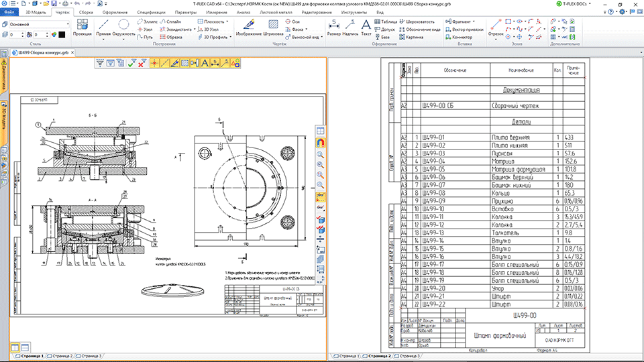
Task: Select the Узел node tool
Action: [145, 29]
